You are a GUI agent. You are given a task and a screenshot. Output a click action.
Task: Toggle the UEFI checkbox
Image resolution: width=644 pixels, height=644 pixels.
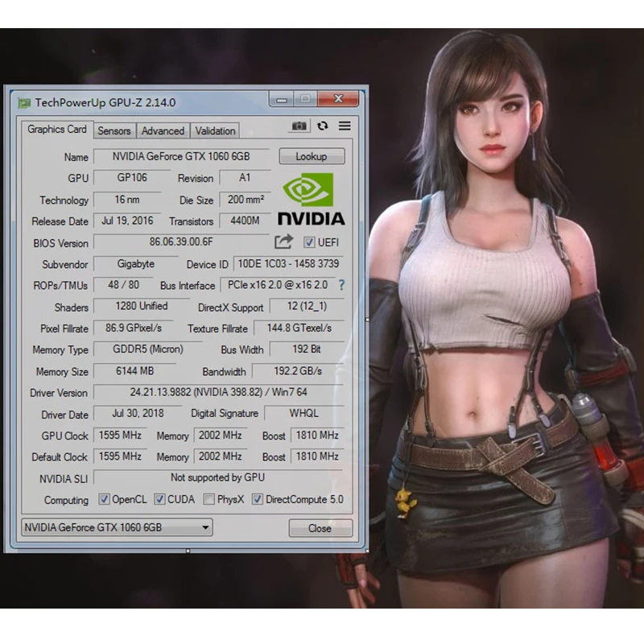pyautogui.click(x=309, y=242)
